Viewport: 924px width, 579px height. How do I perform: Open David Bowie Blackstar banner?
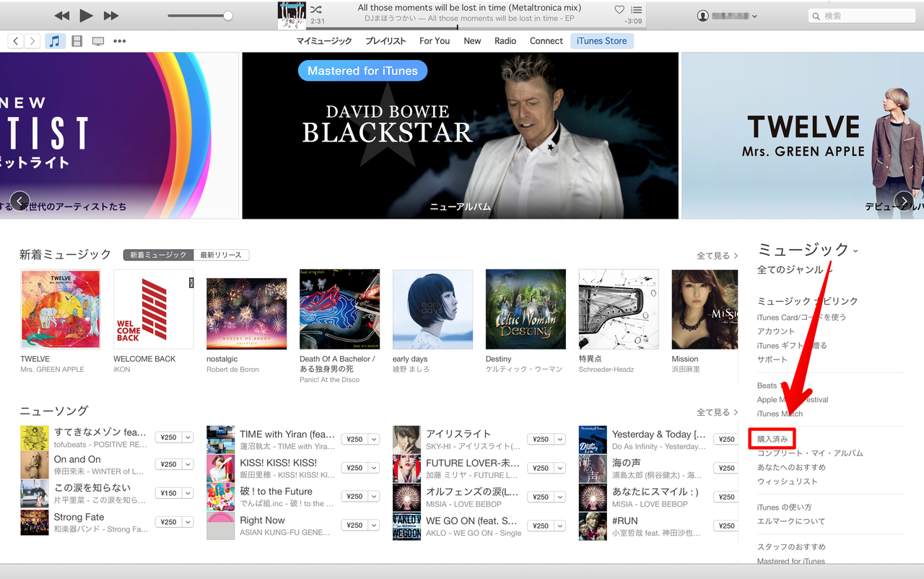click(x=461, y=136)
